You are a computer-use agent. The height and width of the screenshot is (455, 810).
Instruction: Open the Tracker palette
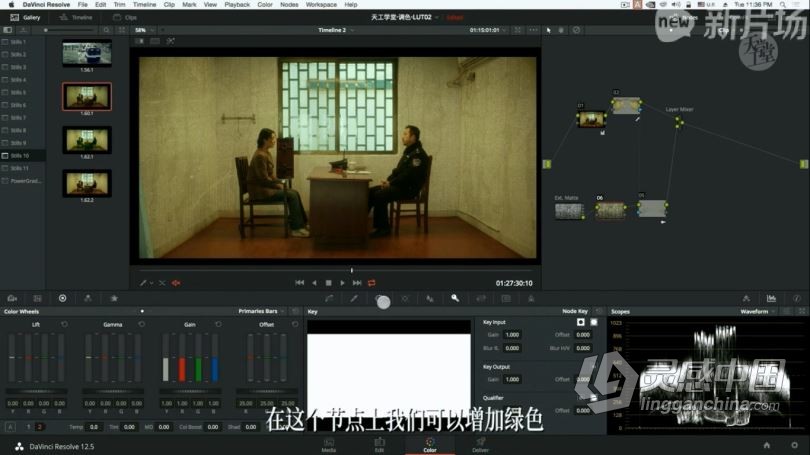[404, 299]
